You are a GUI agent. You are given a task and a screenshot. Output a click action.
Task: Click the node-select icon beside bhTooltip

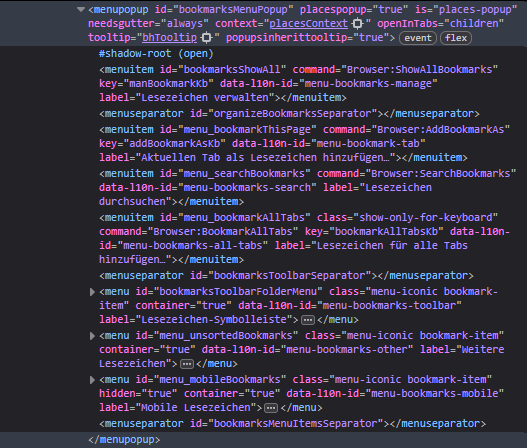click(207, 38)
